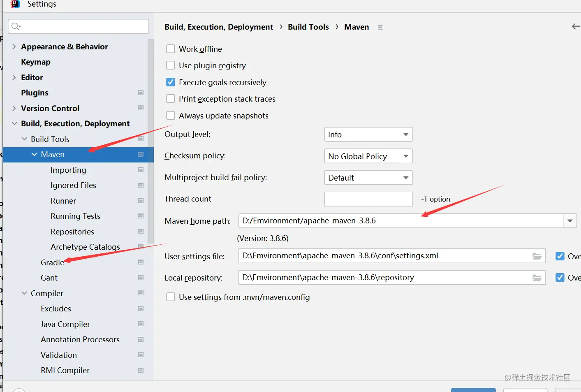Click the project-scope icon on the Plugins row
Screen dimensions: 581x392
(x=141, y=93)
